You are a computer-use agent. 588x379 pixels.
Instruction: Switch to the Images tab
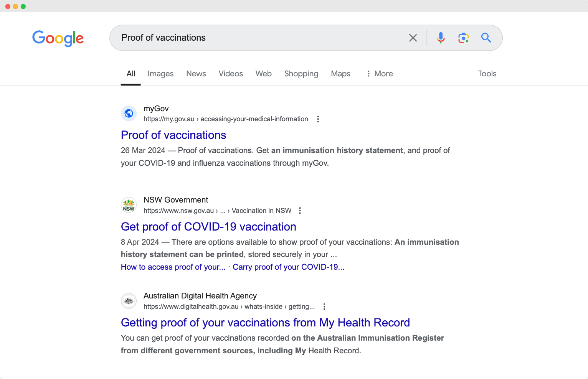point(160,74)
